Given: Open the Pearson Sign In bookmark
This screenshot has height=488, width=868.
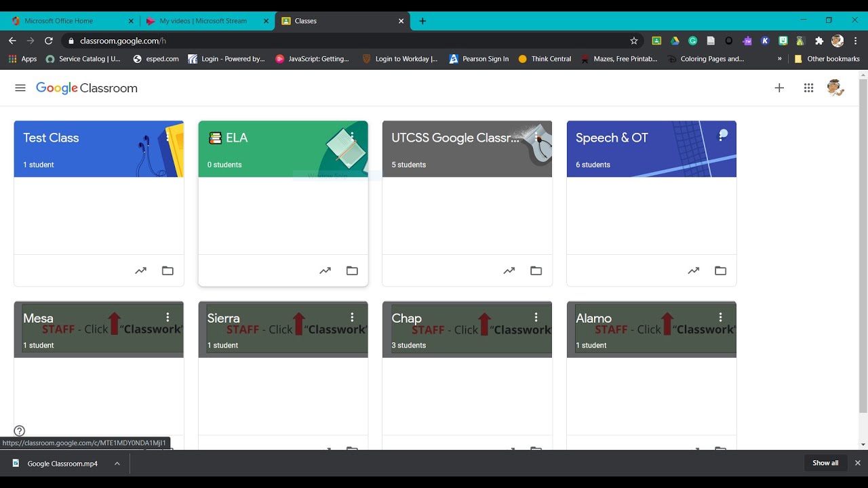Looking at the screenshot, I should [479, 59].
